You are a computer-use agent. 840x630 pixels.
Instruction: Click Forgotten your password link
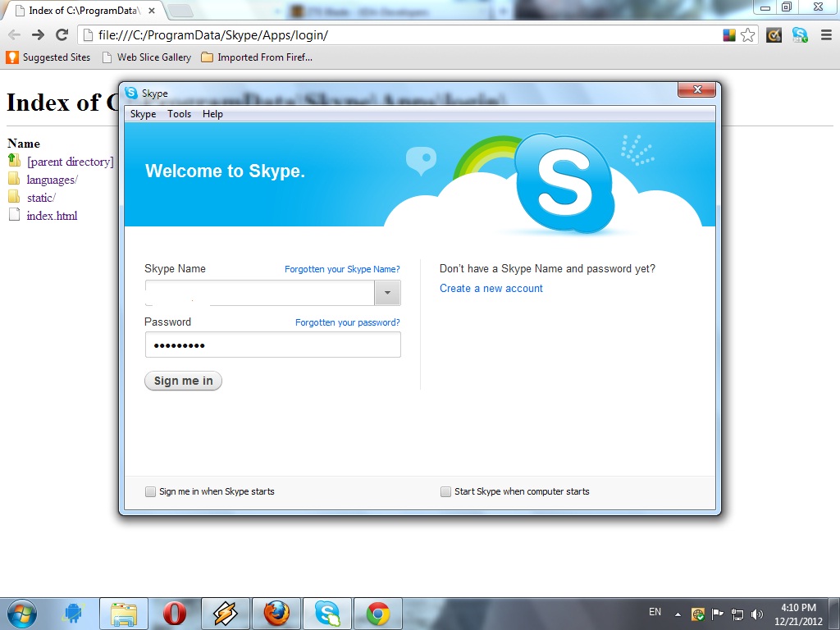pyautogui.click(x=348, y=322)
